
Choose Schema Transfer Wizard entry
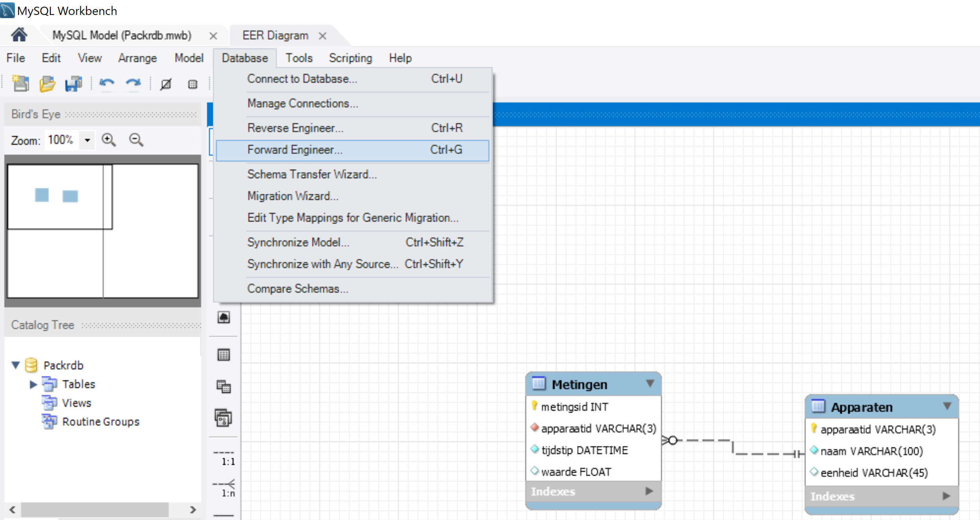353,174
